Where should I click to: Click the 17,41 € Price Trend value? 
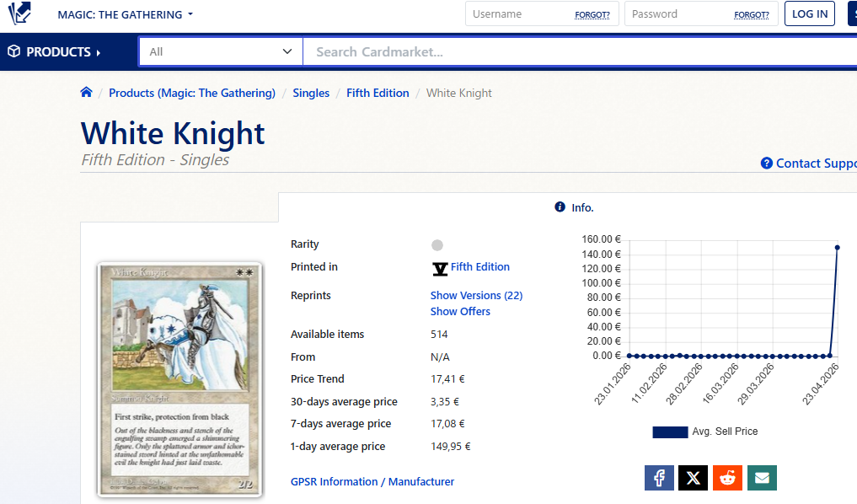[x=447, y=378]
